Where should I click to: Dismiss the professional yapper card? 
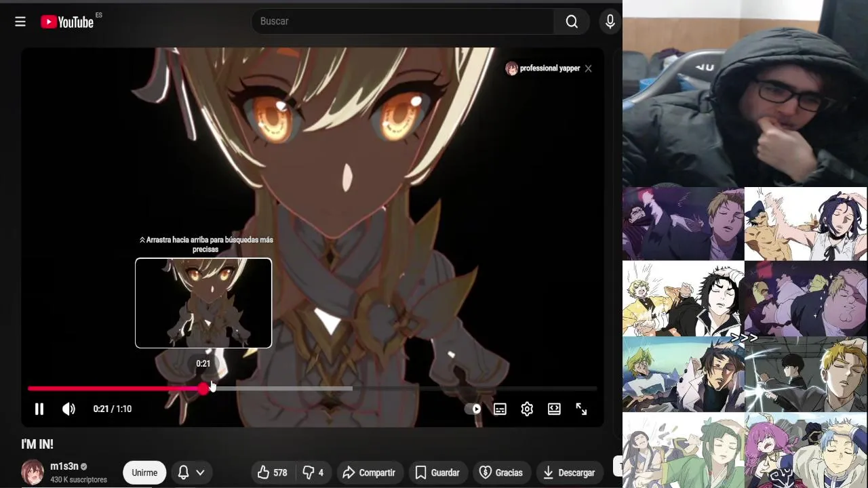coord(588,68)
